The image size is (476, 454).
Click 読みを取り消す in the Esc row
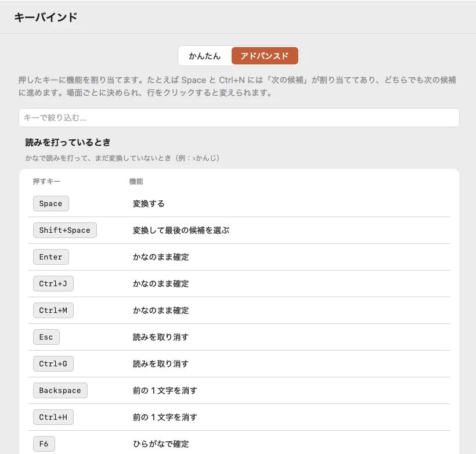tap(161, 337)
